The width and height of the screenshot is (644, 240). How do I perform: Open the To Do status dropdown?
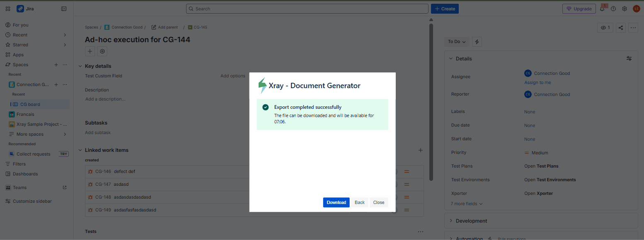[x=457, y=42]
